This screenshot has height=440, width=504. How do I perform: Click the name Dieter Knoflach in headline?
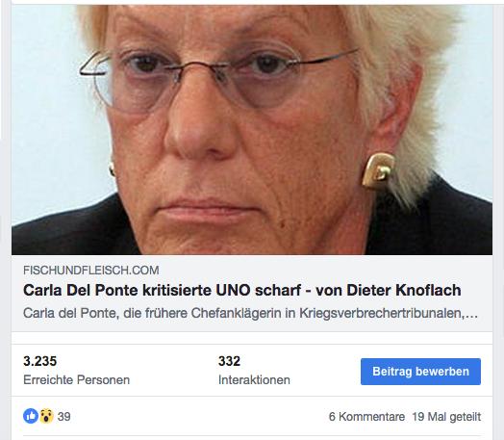[x=404, y=290]
